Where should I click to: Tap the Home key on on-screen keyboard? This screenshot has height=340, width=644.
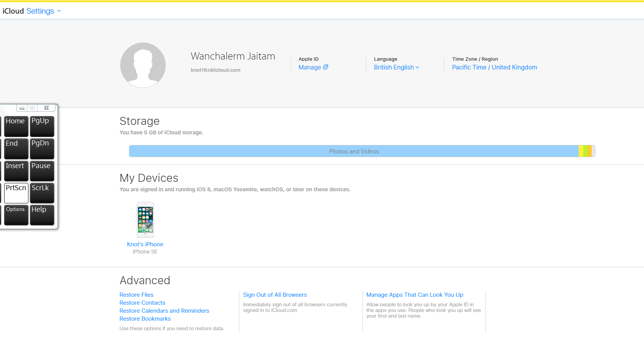point(16,126)
